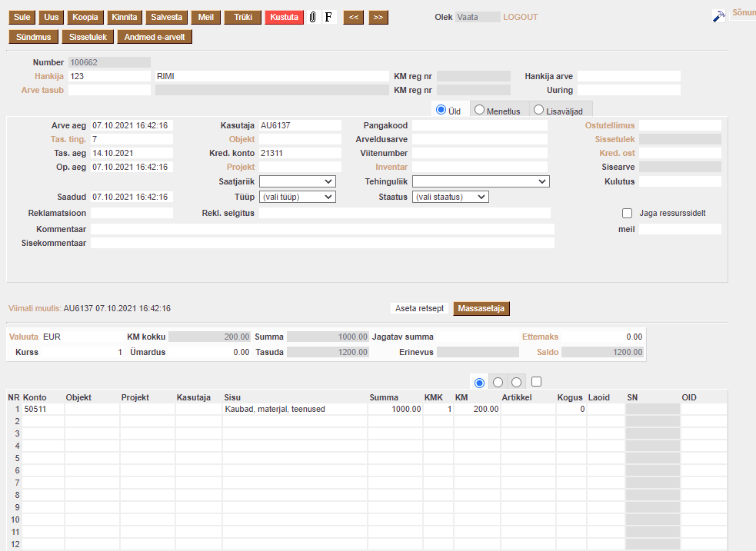This screenshot has width=756, height=551.
Task: Click the LOGOUT link
Action: 520,18
